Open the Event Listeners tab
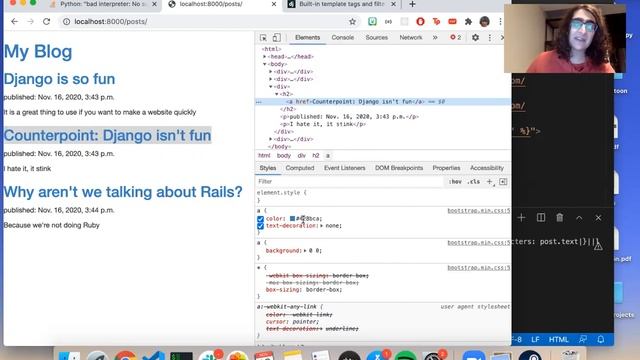 coord(344,168)
